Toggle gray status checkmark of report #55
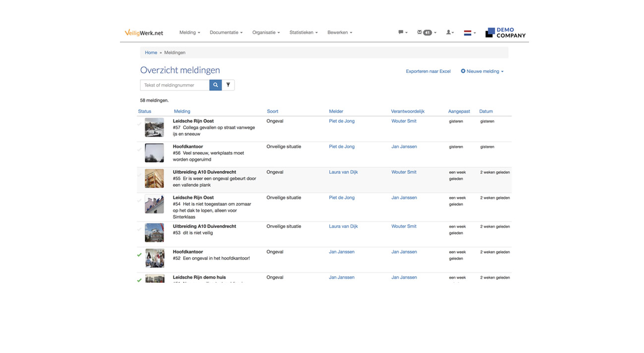Image resolution: width=644 pixels, height=353 pixels. click(139, 175)
